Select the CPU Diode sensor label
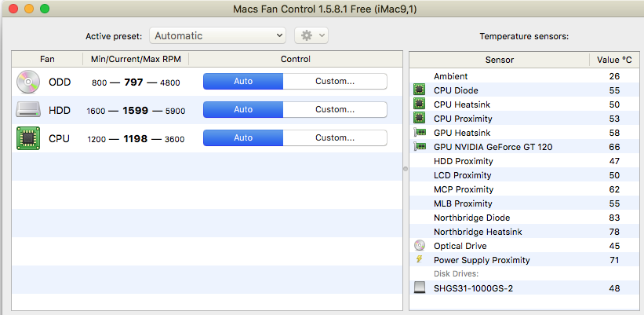The width and height of the screenshot is (644, 315). pyautogui.click(x=456, y=90)
